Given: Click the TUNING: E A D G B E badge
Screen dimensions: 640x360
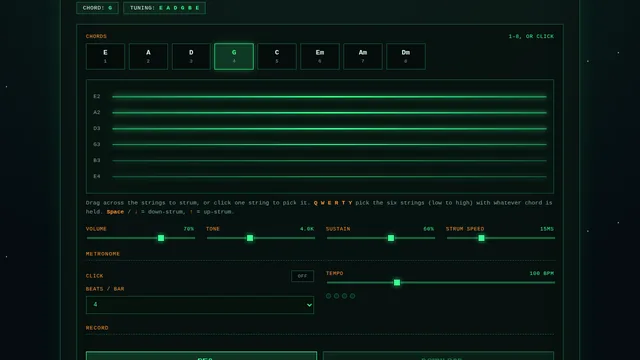Looking at the screenshot, I should click(x=164, y=8).
